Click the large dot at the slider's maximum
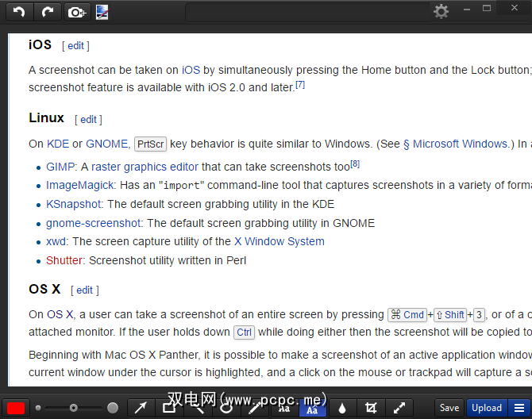The height and width of the screenshot is (419, 532). [113, 408]
